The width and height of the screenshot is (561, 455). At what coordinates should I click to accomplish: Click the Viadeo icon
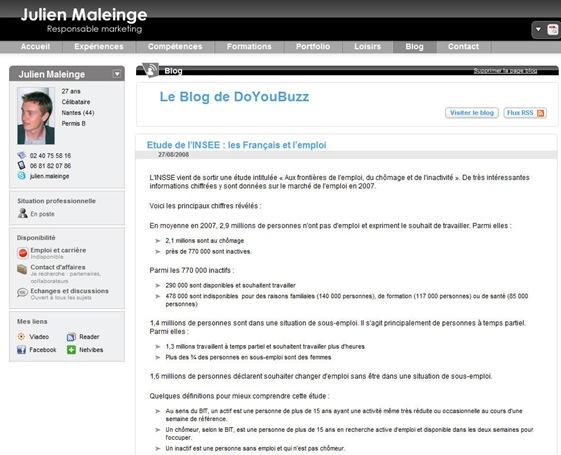21,337
